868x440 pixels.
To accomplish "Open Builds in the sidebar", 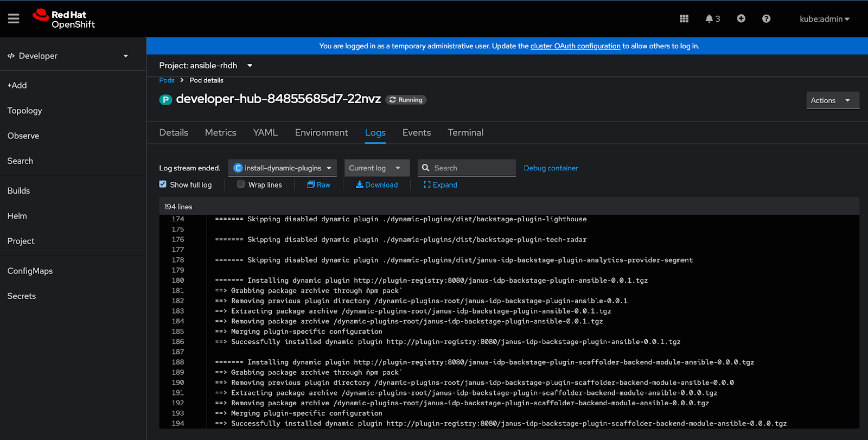I will tap(18, 191).
